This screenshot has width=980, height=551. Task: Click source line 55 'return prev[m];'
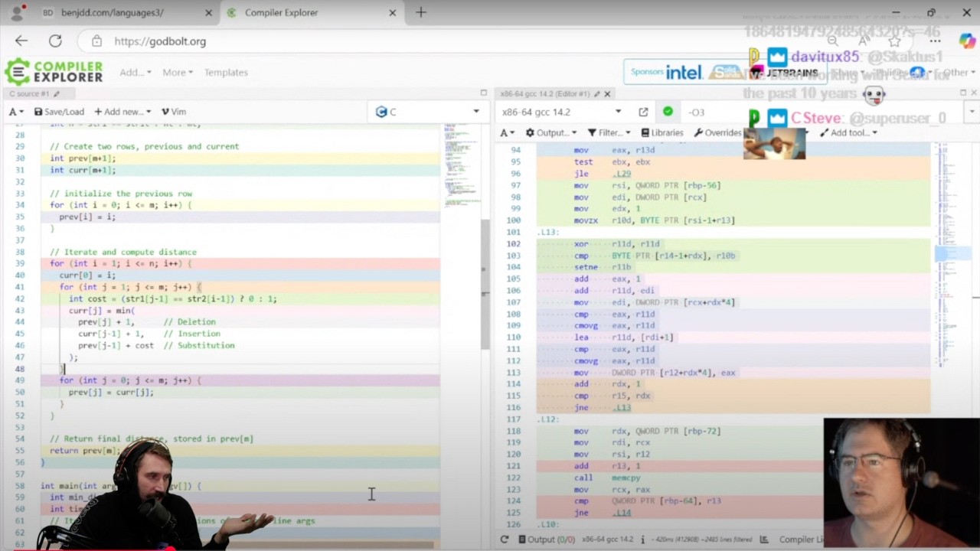(86, 451)
